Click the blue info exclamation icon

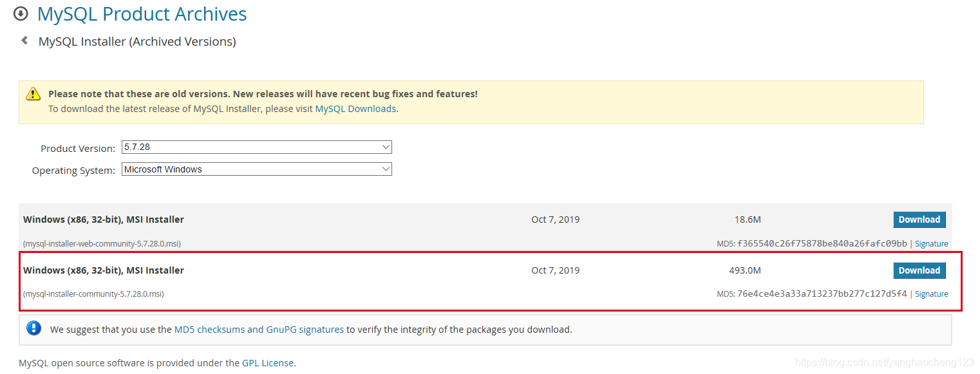click(33, 328)
